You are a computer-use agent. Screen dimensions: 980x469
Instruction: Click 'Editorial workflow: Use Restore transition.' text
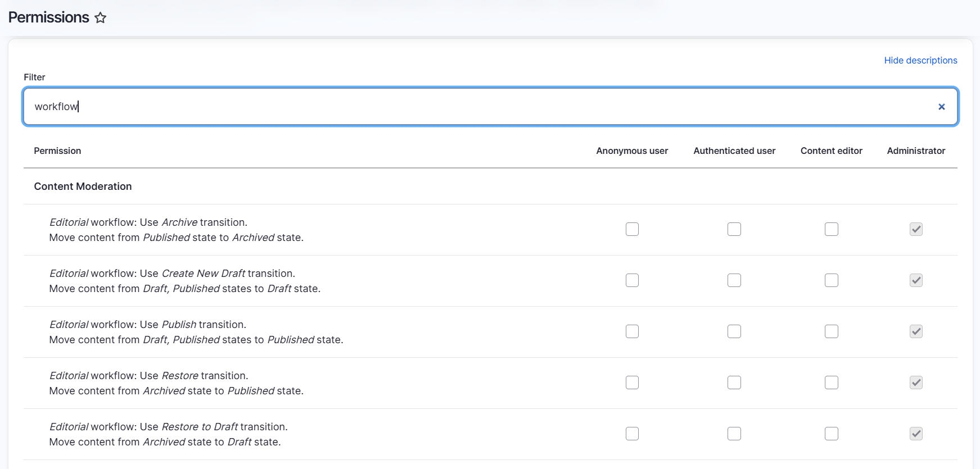pos(149,376)
